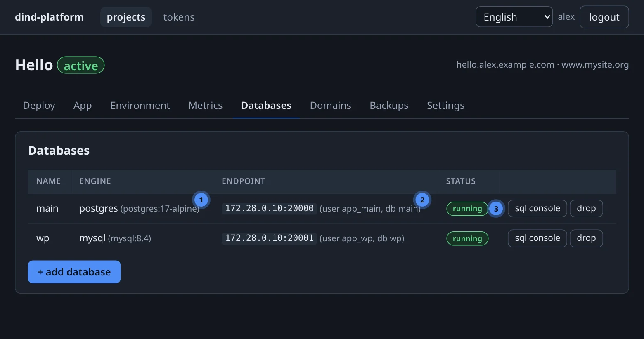Select the Environment tab

pos(140,106)
